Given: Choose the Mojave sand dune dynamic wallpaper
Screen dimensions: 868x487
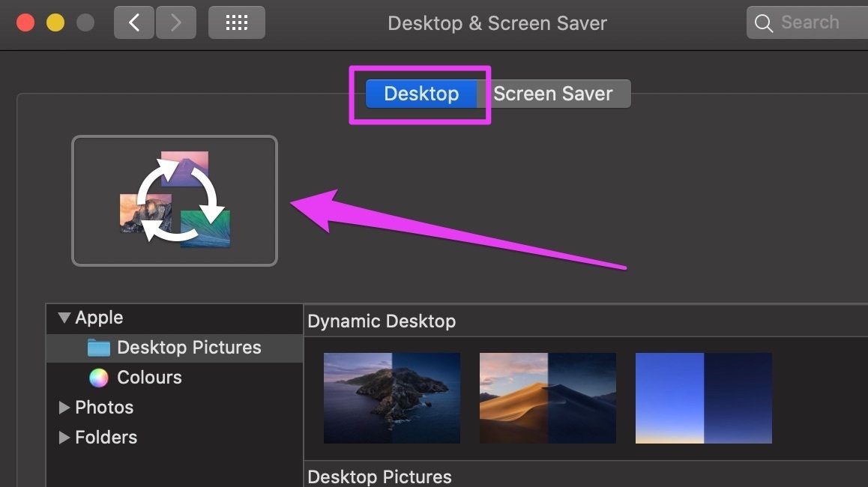Looking at the screenshot, I should (547, 398).
